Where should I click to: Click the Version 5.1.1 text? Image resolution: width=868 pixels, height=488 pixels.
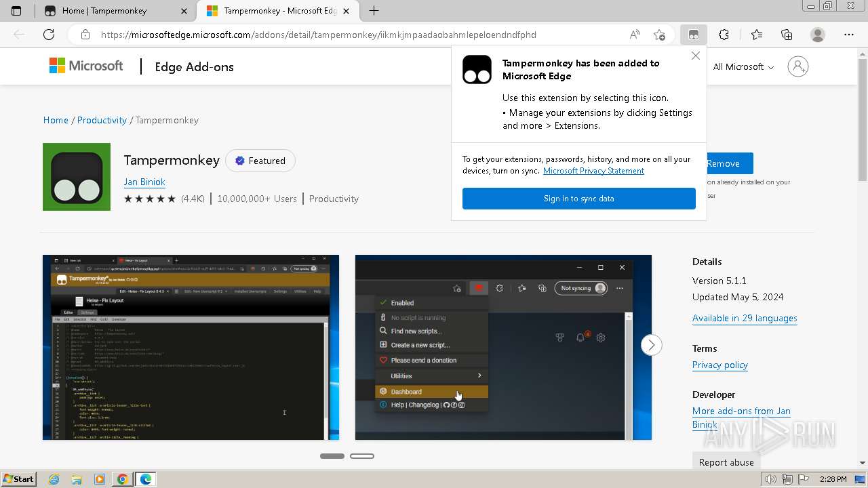pyautogui.click(x=719, y=281)
